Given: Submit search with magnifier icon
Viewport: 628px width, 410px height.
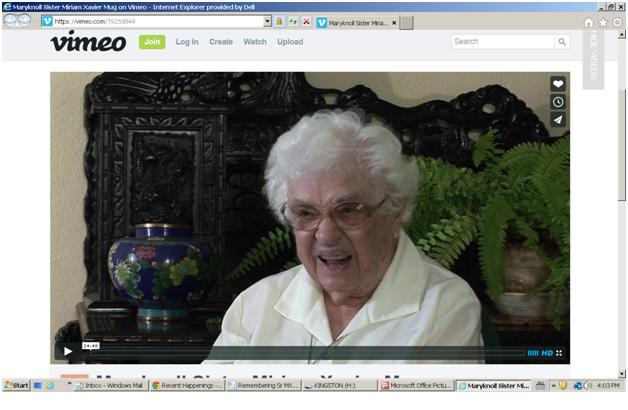Looking at the screenshot, I should (562, 42).
